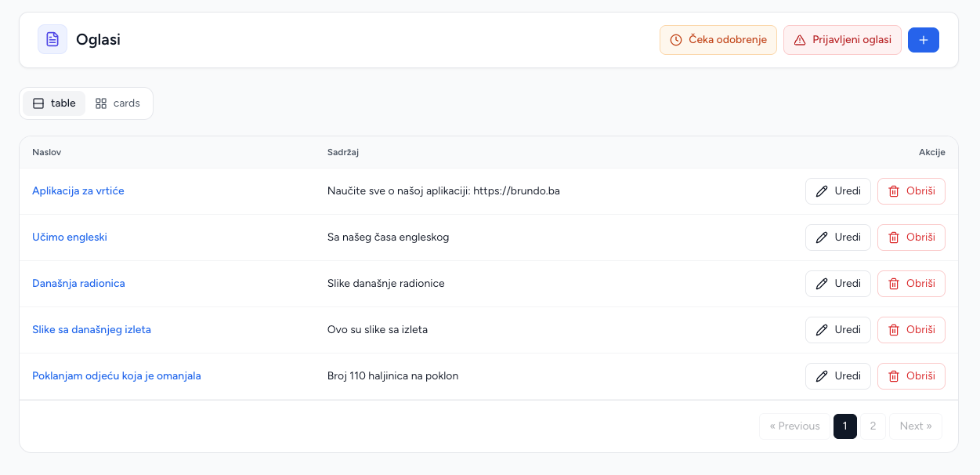The image size is (980, 475).
Task: Open Poklanjam odjeću koja je omanjala link
Action: pyautogui.click(x=117, y=376)
